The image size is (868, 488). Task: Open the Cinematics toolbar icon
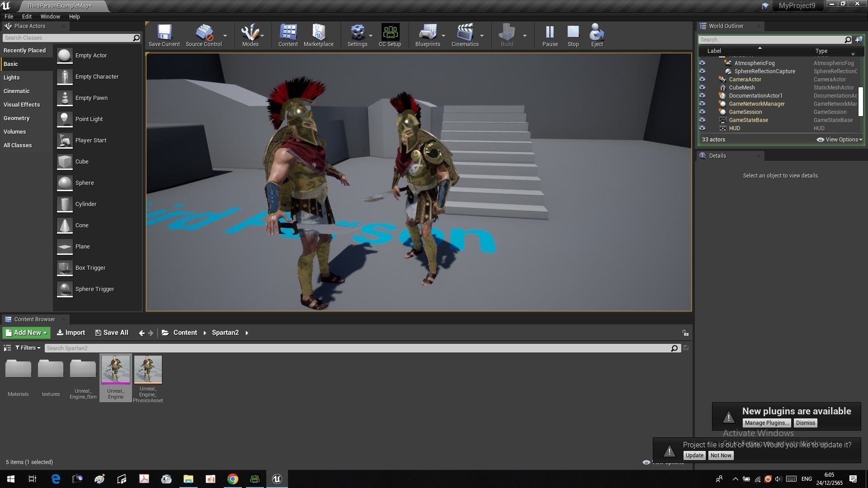tap(465, 35)
